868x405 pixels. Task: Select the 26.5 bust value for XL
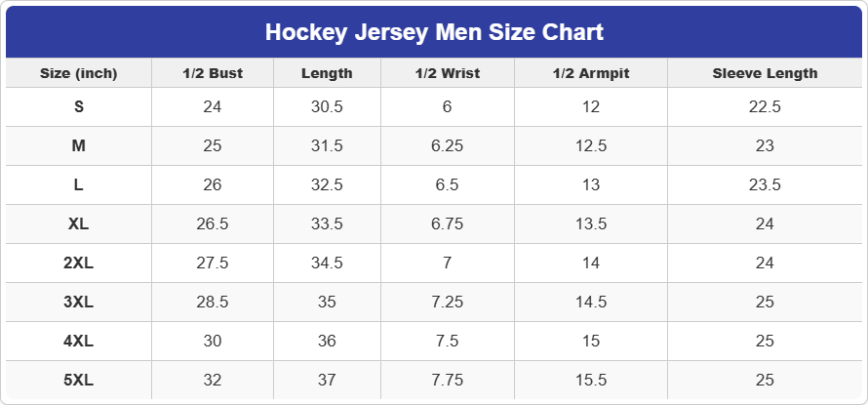pyautogui.click(x=212, y=223)
